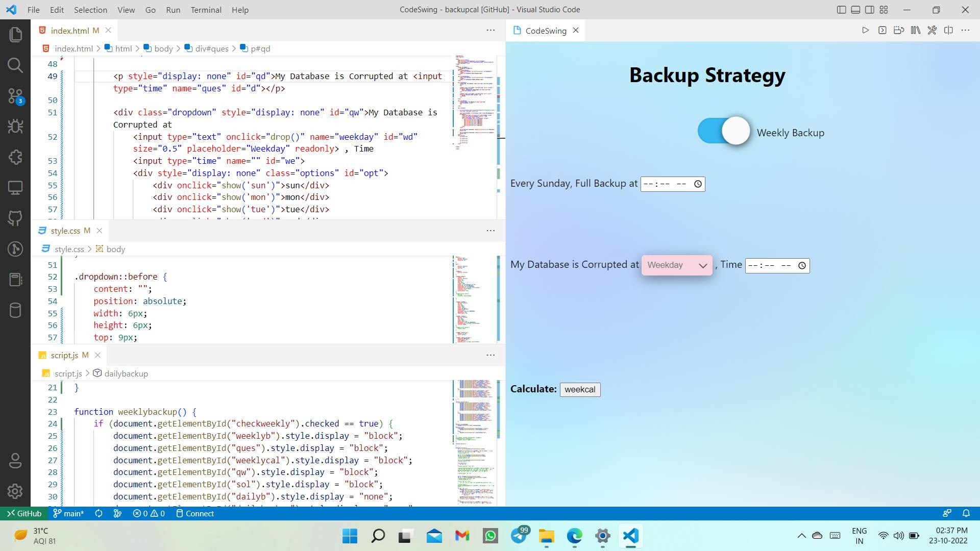This screenshot has height=551, width=980.
Task: Expand the p#qd breadcrumb segment
Action: 255,48
